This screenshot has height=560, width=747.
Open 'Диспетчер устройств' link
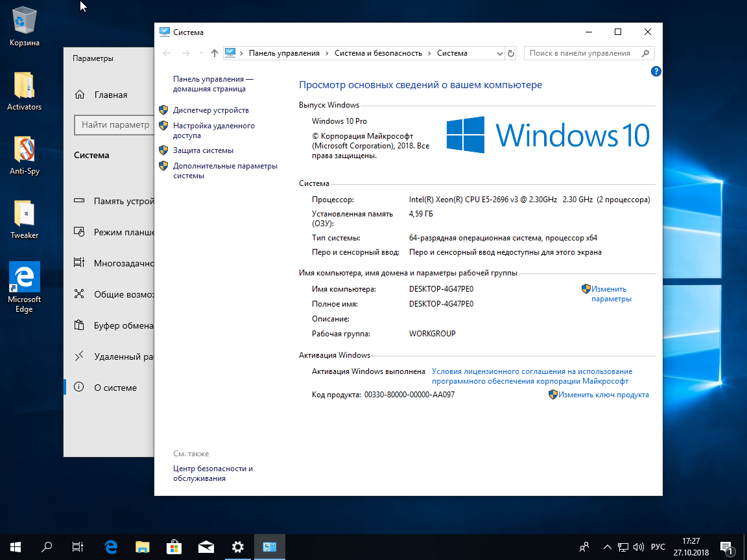(x=211, y=110)
